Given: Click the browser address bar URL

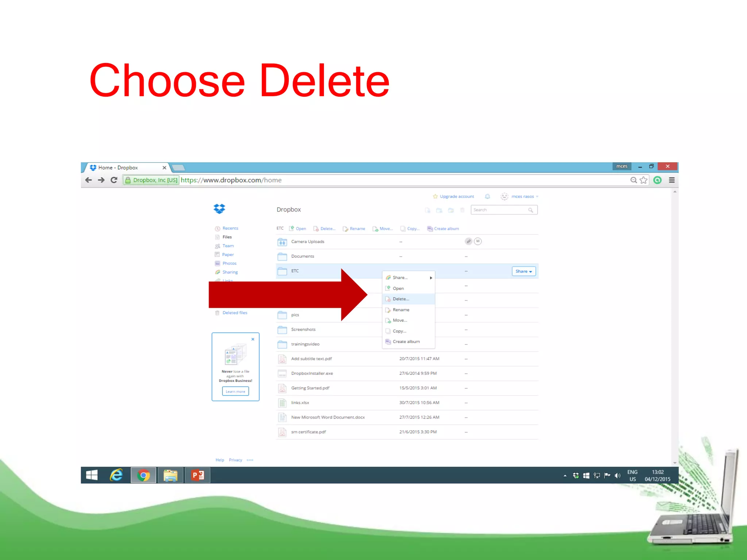Looking at the screenshot, I should 231,180.
